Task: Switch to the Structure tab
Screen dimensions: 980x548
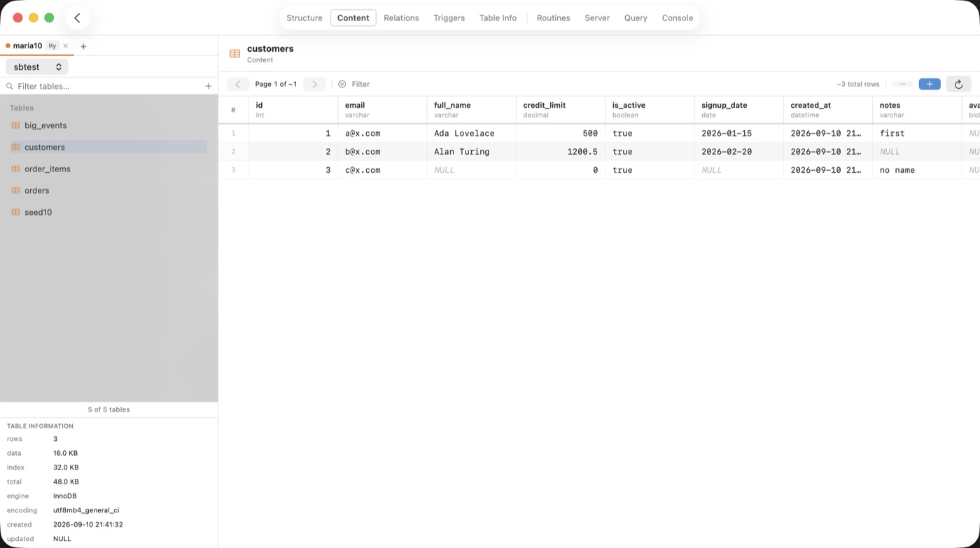Action: pos(304,18)
